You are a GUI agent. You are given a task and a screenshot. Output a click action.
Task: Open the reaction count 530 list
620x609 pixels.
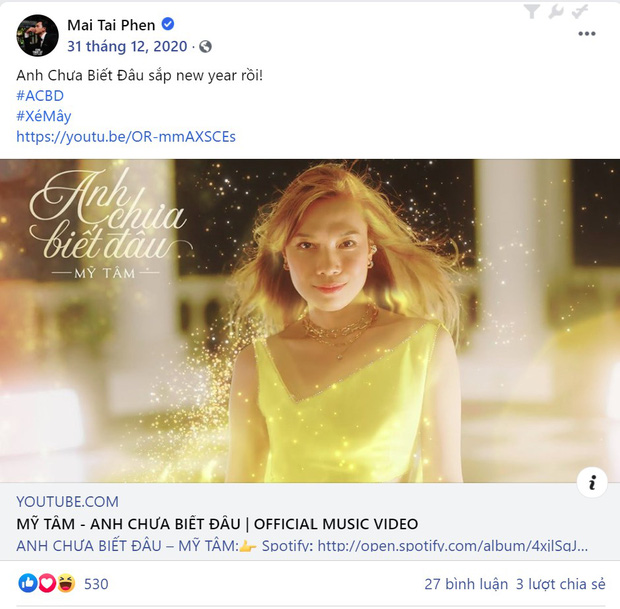96,583
